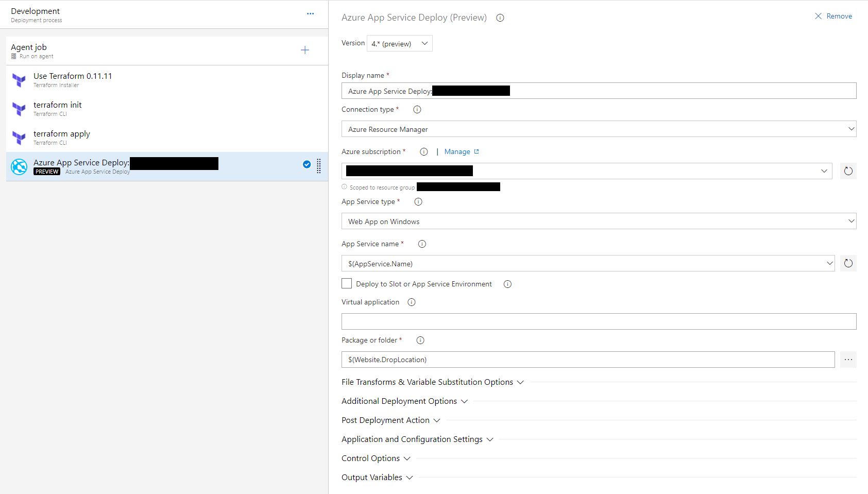Expand Control Options section
Screen dimensions: 868x494
click(x=376, y=458)
